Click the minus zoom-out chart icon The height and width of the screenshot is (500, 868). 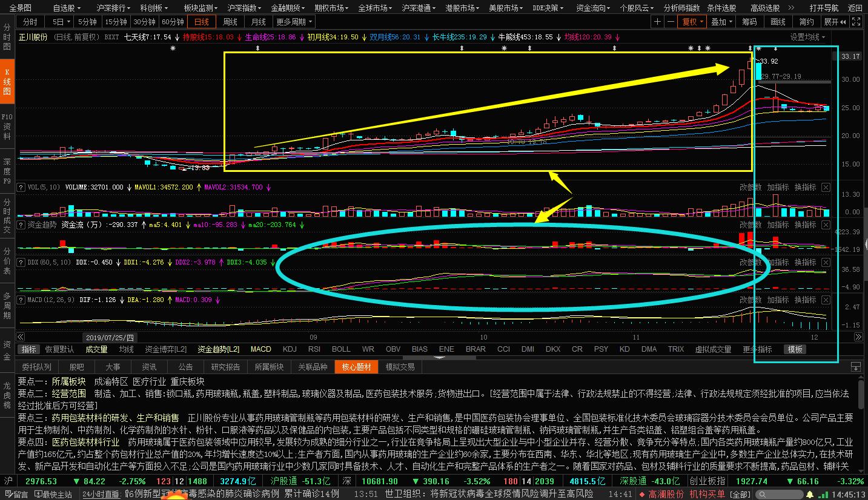click(671, 22)
